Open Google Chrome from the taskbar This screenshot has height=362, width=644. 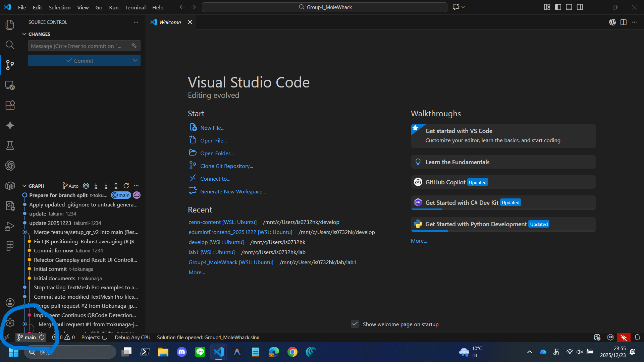point(292,352)
